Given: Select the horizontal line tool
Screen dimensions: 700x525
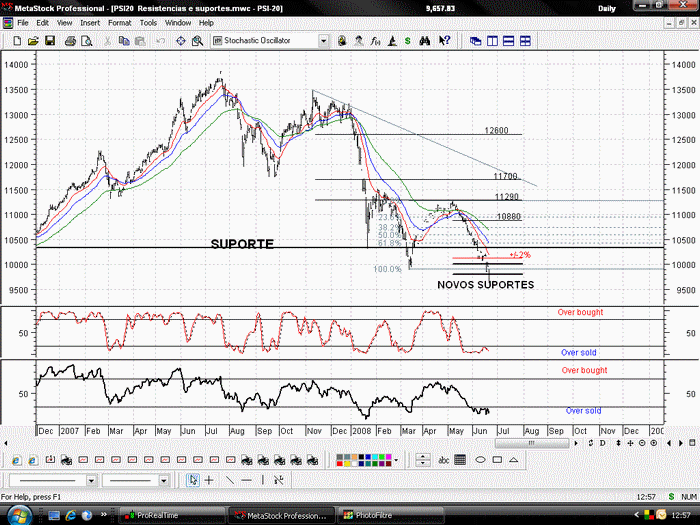Looking at the screenshot, I should (x=246, y=480).
